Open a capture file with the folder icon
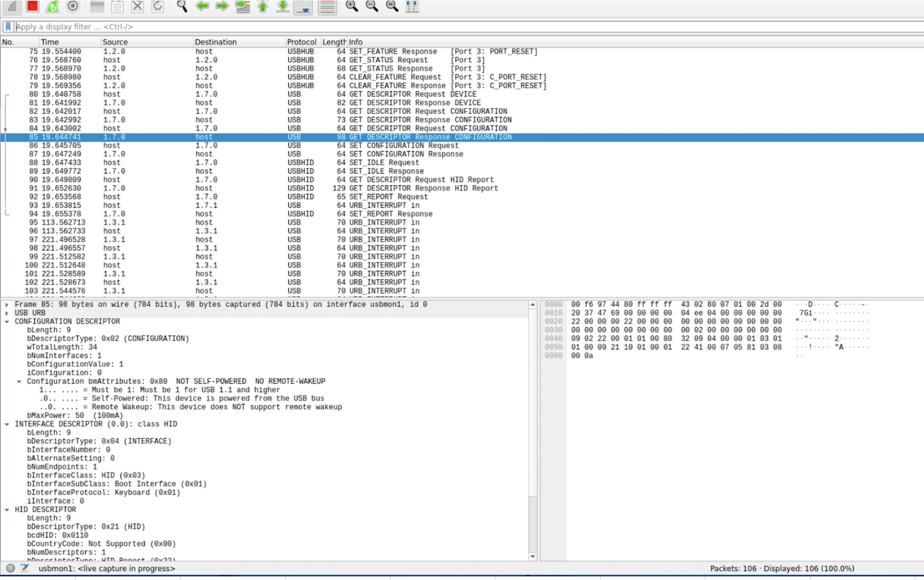This screenshot has height=580, width=924. pyautogui.click(x=97, y=6)
